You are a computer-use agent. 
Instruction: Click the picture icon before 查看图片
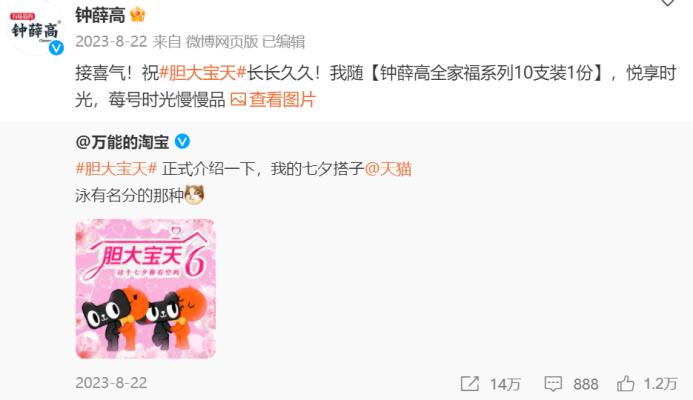click(238, 99)
